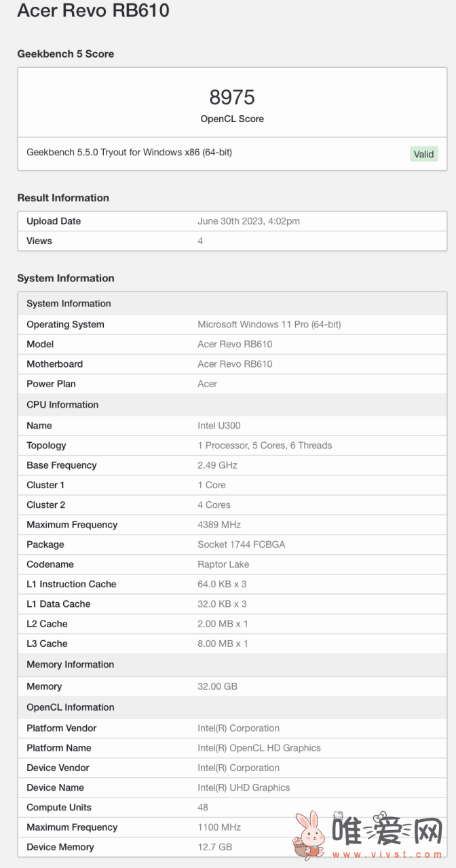Click the Topology value 1 Processor, 5 Cores
Image resolution: width=456 pixels, height=868 pixels.
(x=265, y=446)
